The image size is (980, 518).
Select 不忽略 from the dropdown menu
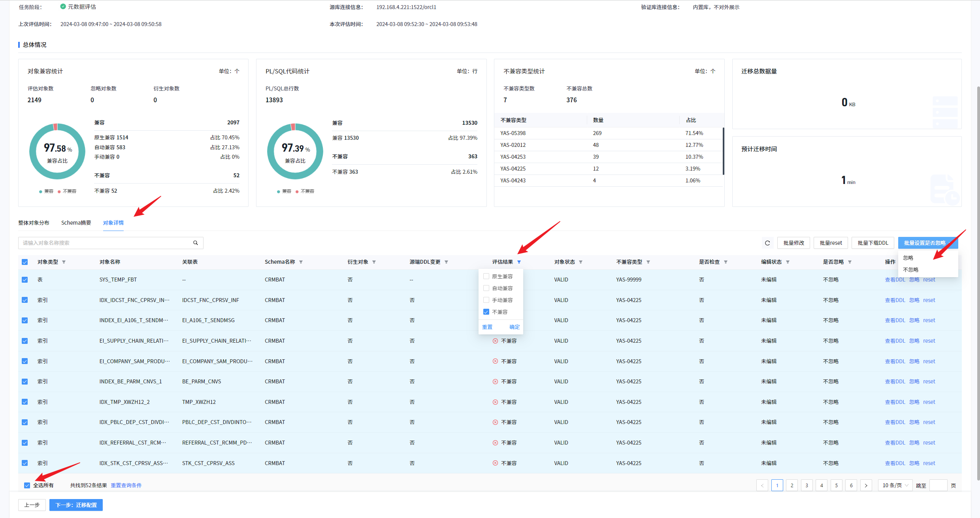[910, 270]
